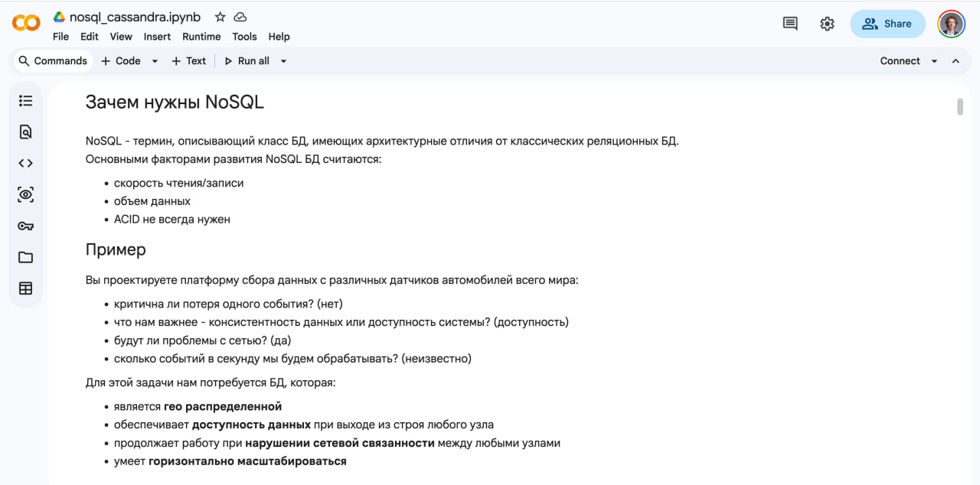Click the notebook vertical scrollbar thumb

click(960, 106)
